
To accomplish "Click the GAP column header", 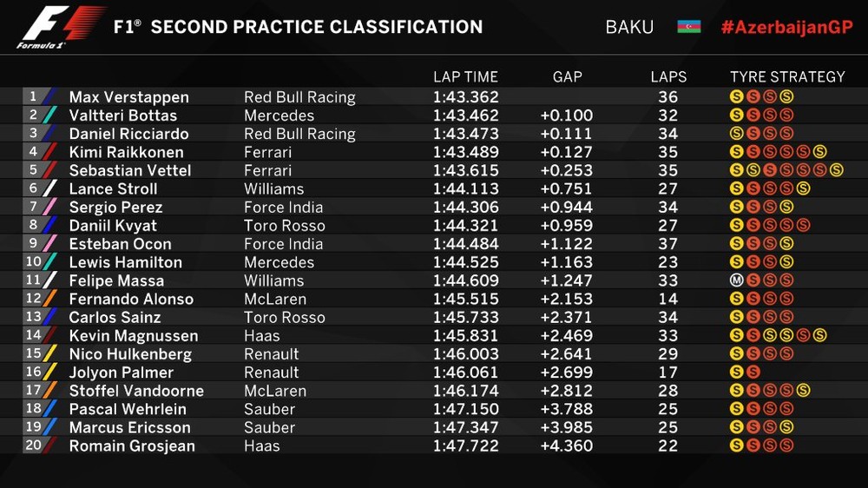I will tap(567, 77).
